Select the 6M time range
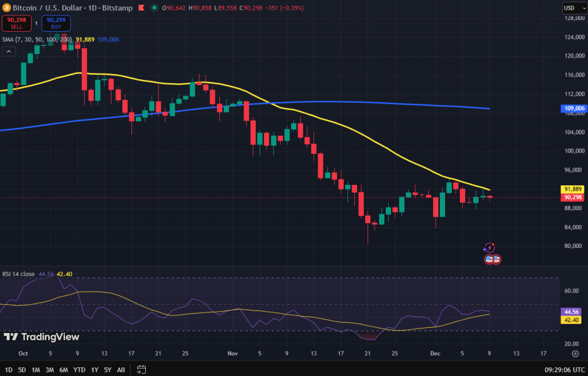Screen dimensions: 588x376 pyautogui.click(x=64, y=370)
